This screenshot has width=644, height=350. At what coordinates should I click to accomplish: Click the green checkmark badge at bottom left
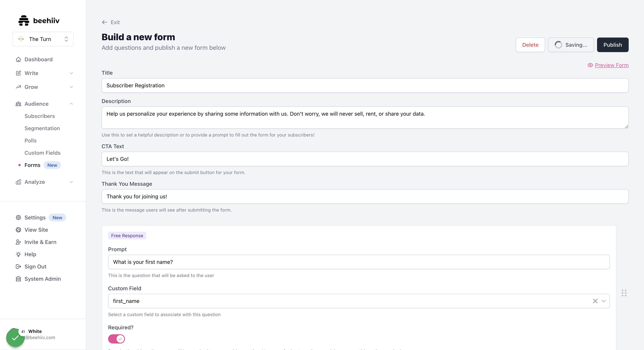coord(15,338)
